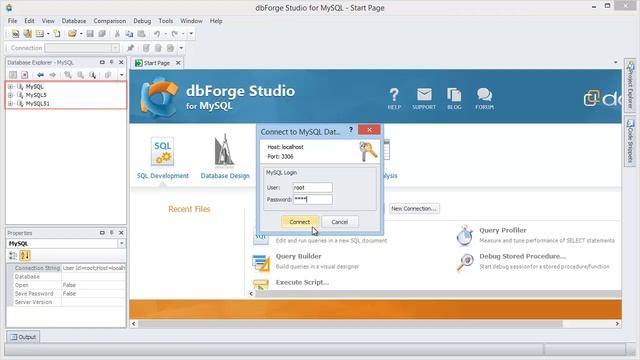This screenshot has width=640, height=360.
Task: Open the Code Snippets side tab
Action: (x=630, y=141)
